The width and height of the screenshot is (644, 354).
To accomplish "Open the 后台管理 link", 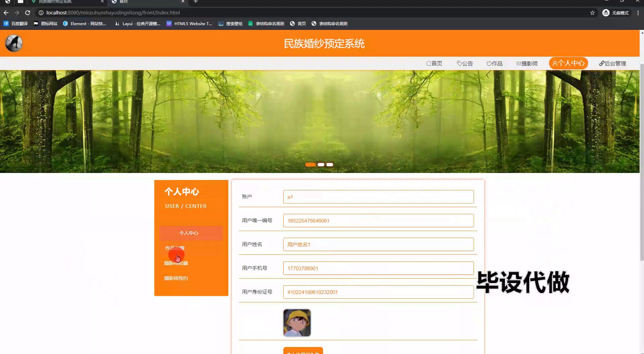I will click(x=612, y=63).
